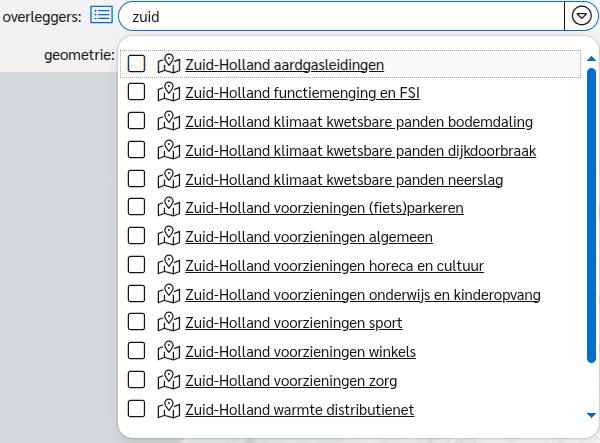Check the Zuid-Holland aardgasleidingen checkbox
Viewport: 600px width, 443px height.
(x=136, y=64)
